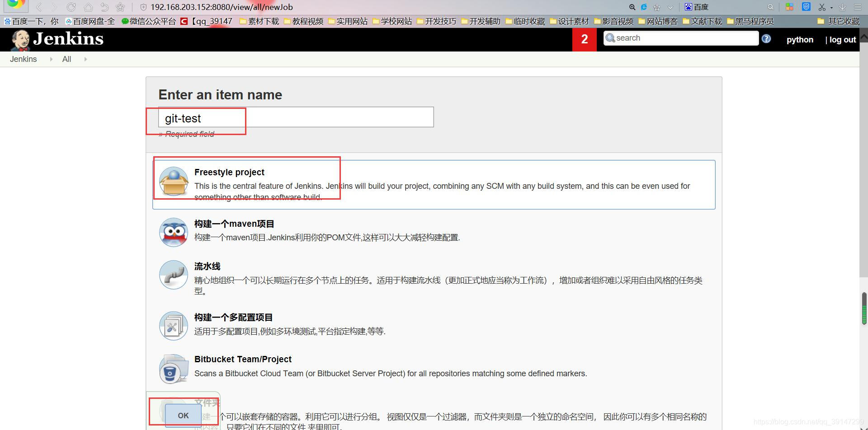This screenshot has height=430, width=868.
Task: Click the Freestyle project box icon
Action: coord(174,181)
